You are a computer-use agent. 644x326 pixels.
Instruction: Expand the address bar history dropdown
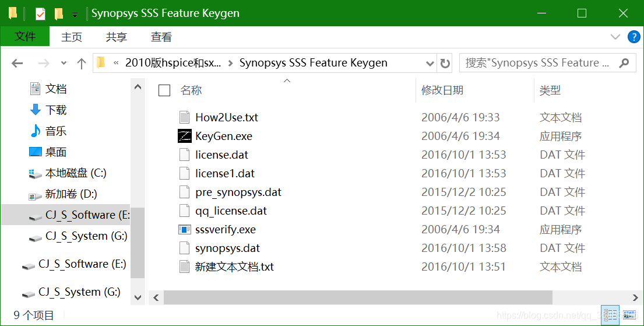coord(430,64)
